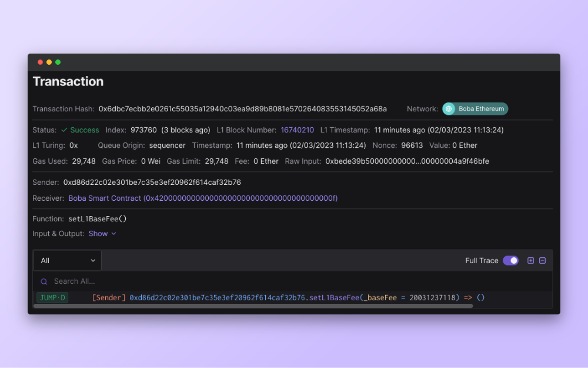Click the expand all traces plus icon
588x368 pixels.
click(x=530, y=261)
